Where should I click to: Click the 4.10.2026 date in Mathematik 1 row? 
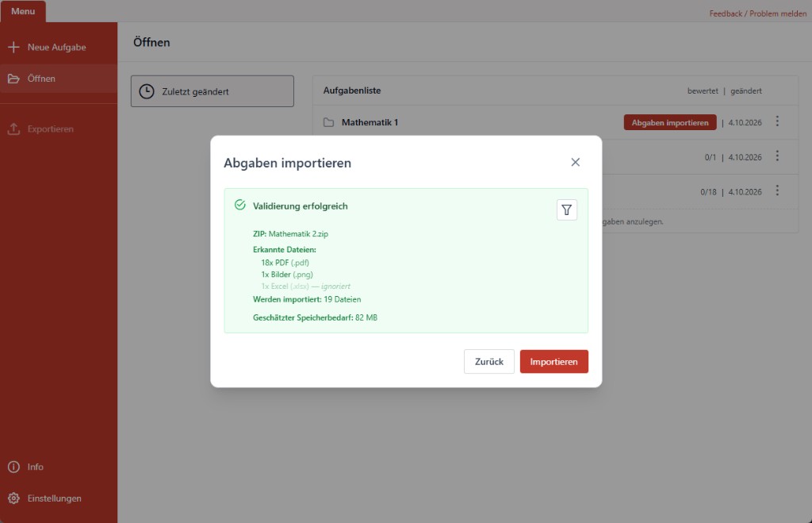pyautogui.click(x=745, y=123)
